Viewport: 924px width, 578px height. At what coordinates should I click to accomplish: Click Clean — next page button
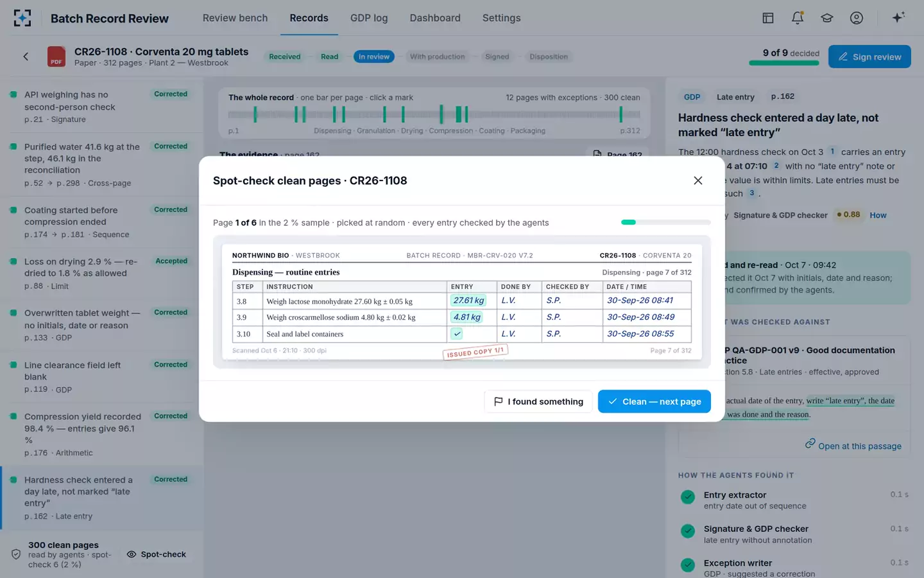[x=654, y=401]
